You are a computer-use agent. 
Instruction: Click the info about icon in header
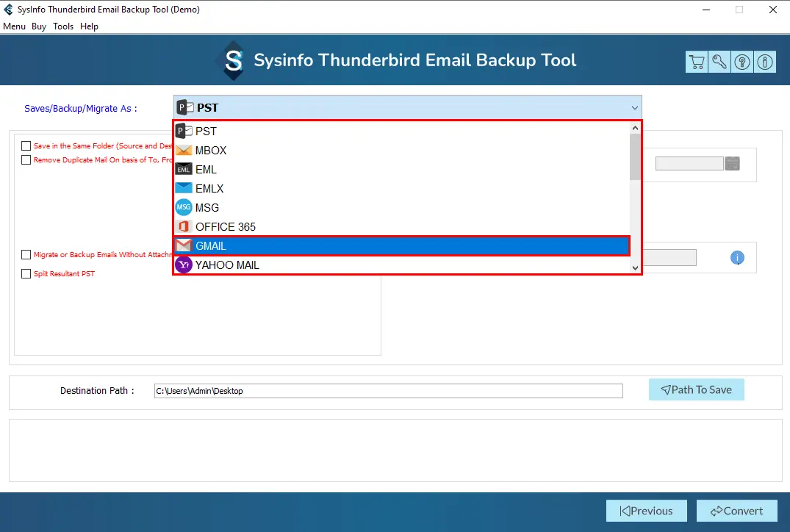point(765,62)
